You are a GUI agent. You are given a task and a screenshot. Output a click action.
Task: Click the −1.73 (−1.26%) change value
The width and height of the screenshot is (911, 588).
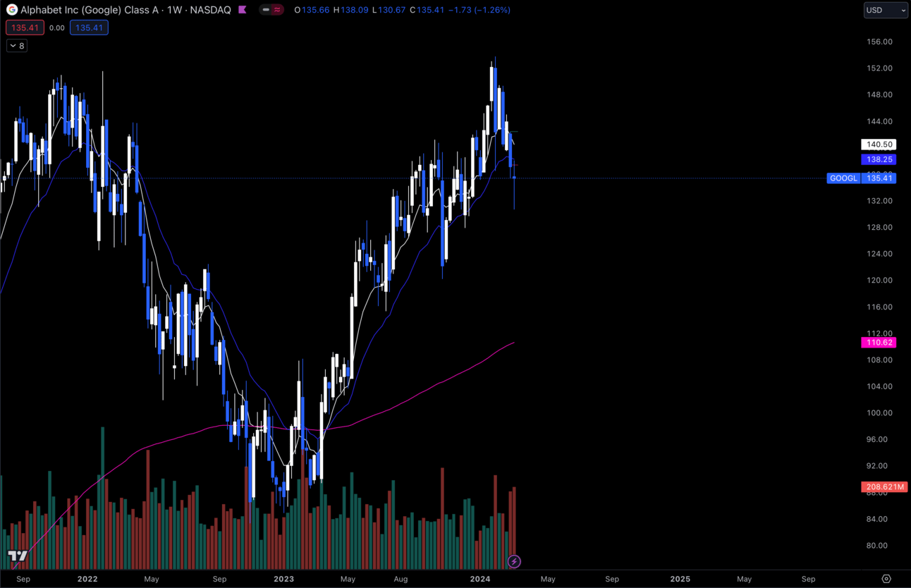click(x=479, y=10)
